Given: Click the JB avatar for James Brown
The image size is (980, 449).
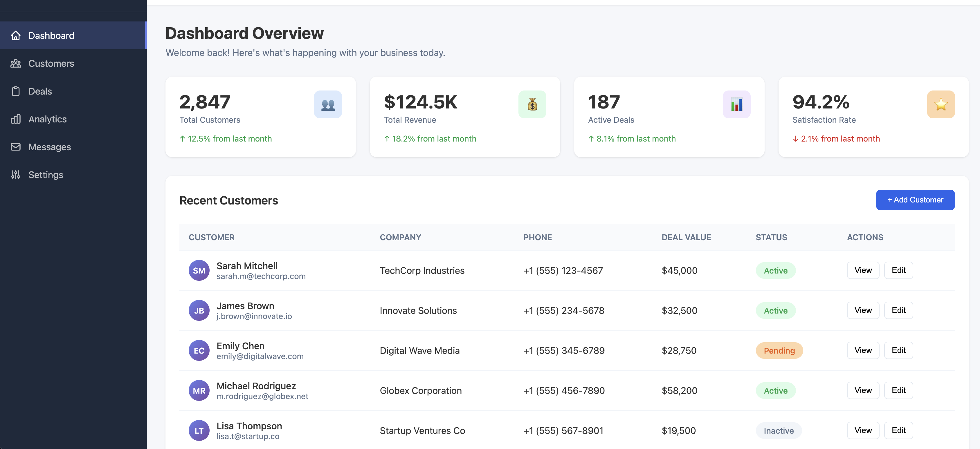Looking at the screenshot, I should click(x=199, y=310).
